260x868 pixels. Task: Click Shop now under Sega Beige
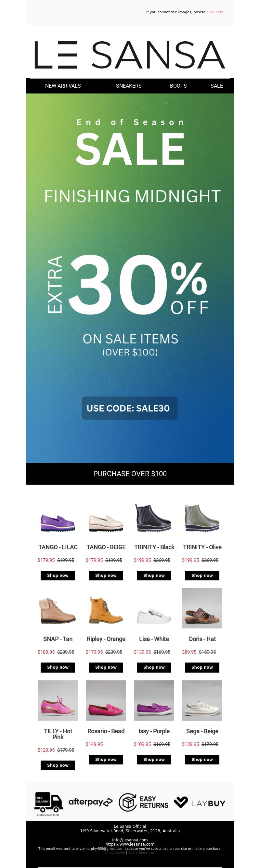point(202,759)
